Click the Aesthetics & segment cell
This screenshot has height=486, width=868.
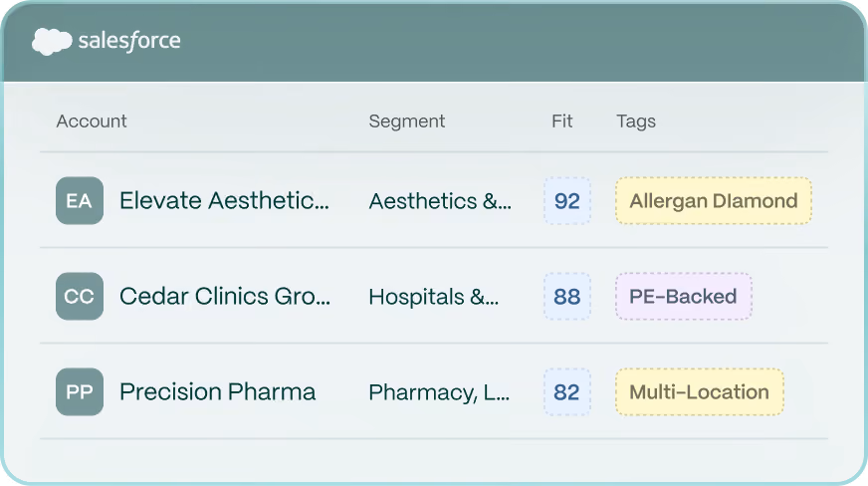(x=440, y=201)
